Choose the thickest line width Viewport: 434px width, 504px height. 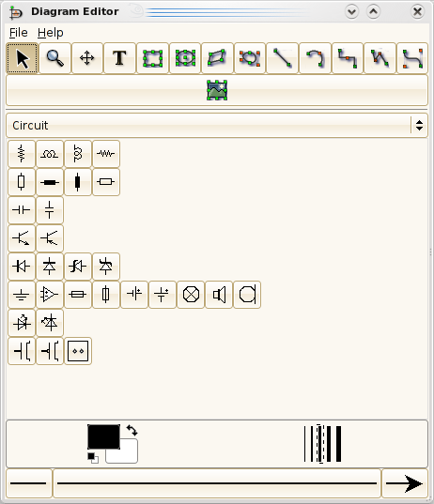click(x=338, y=444)
